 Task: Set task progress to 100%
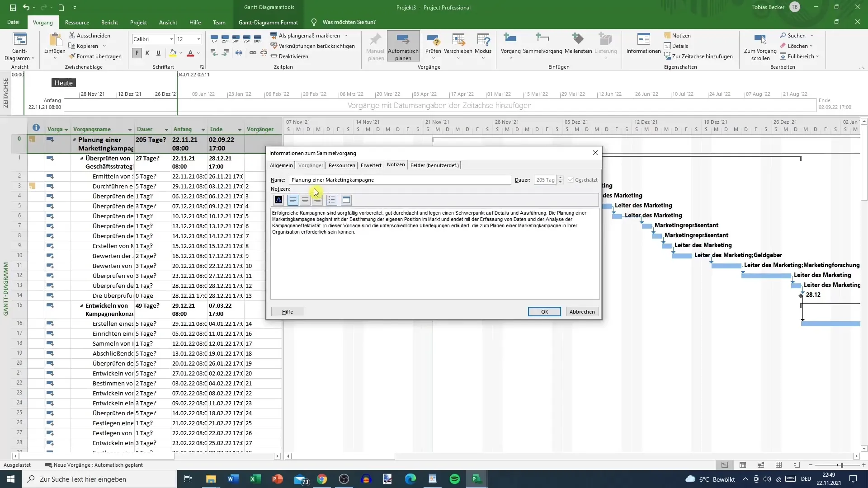point(258,39)
